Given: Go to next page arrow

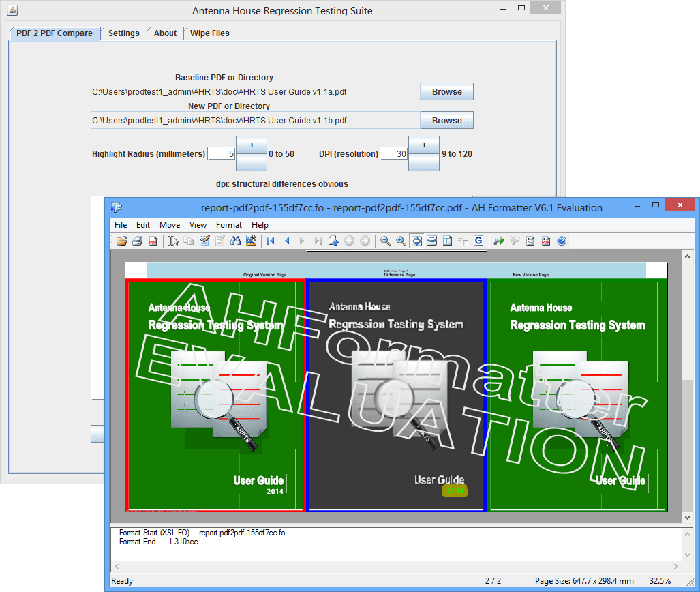Looking at the screenshot, I should (302, 241).
